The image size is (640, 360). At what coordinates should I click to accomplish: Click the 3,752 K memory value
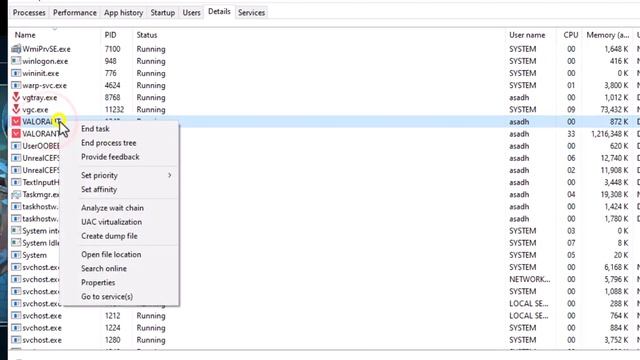pos(616,340)
